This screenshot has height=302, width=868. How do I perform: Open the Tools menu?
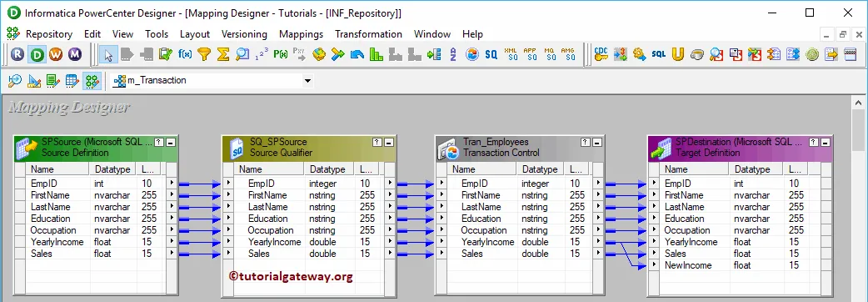point(157,34)
